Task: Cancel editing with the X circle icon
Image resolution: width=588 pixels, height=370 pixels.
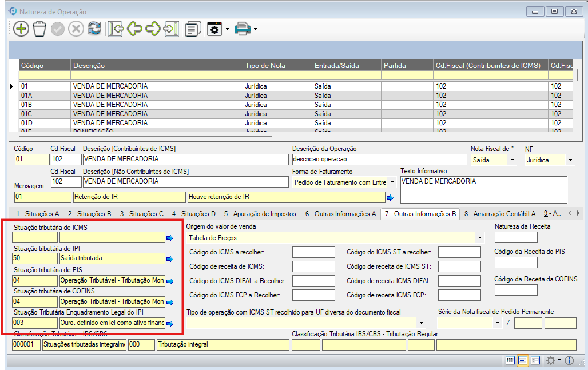Action: pos(76,29)
